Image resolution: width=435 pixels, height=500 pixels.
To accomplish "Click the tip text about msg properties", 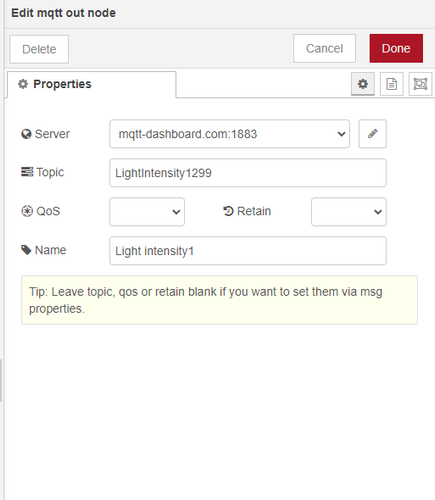I will 206,300.
